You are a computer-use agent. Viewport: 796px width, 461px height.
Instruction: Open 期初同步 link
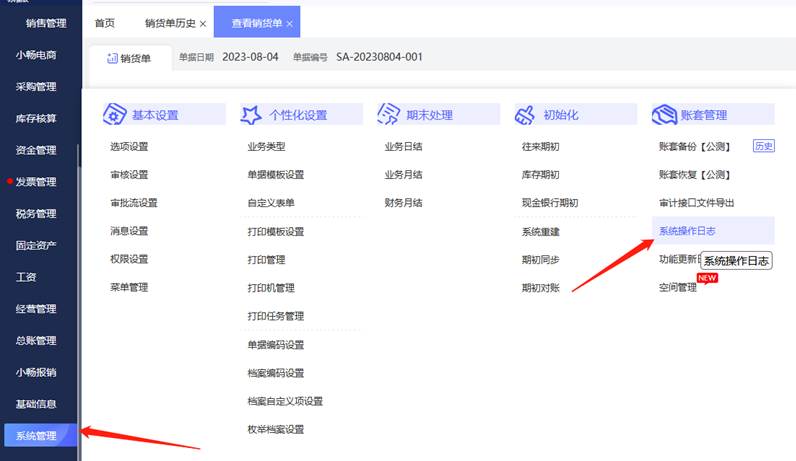coord(540,260)
